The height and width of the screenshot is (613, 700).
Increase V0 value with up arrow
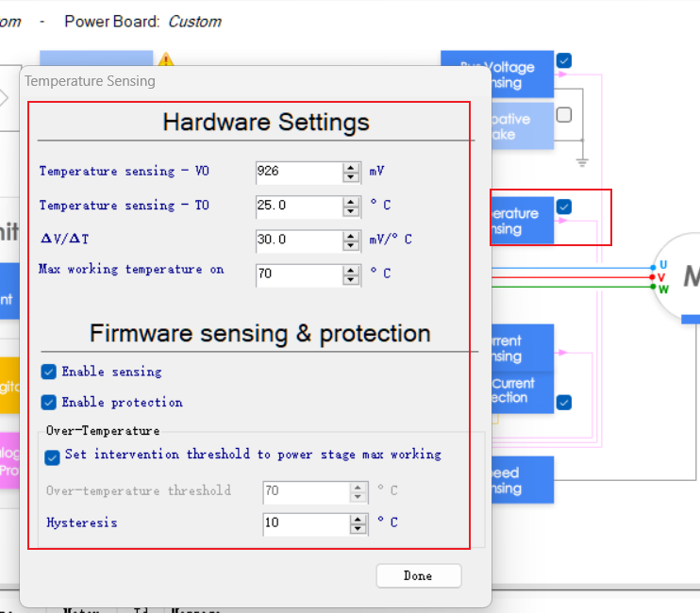point(351,168)
